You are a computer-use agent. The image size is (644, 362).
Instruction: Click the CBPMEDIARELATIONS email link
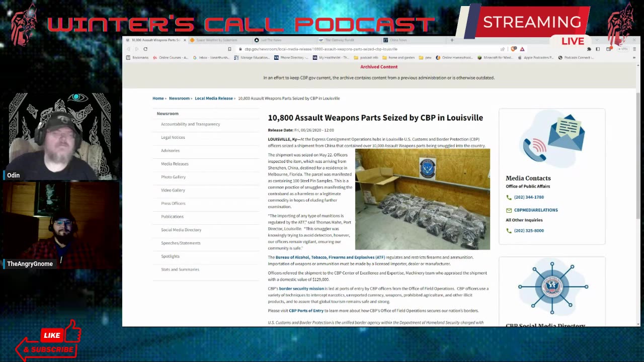(x=536, y=210)
